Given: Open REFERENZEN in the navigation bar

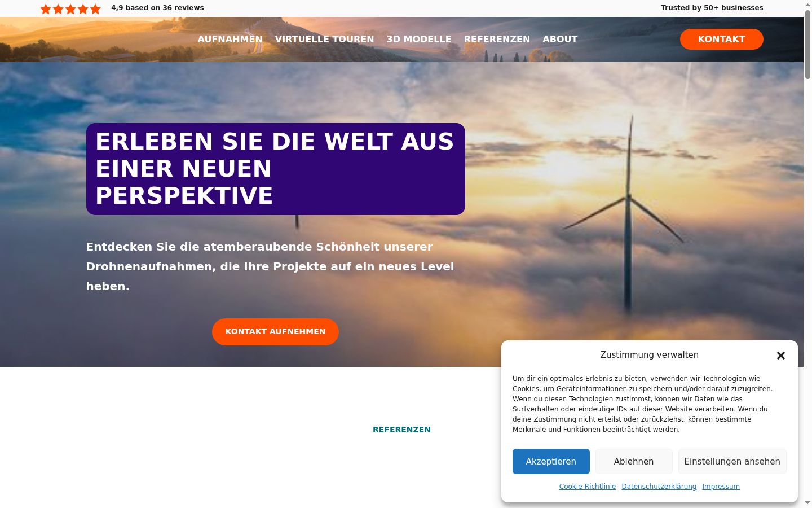Looking at the screenshot, I should (497, 39).
